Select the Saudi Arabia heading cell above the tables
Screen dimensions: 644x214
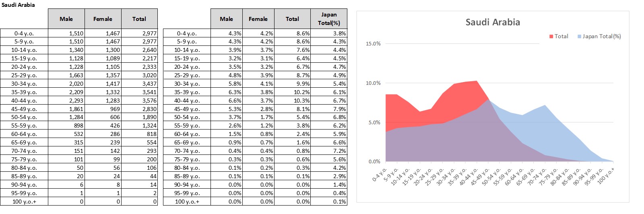click(18, 5)
